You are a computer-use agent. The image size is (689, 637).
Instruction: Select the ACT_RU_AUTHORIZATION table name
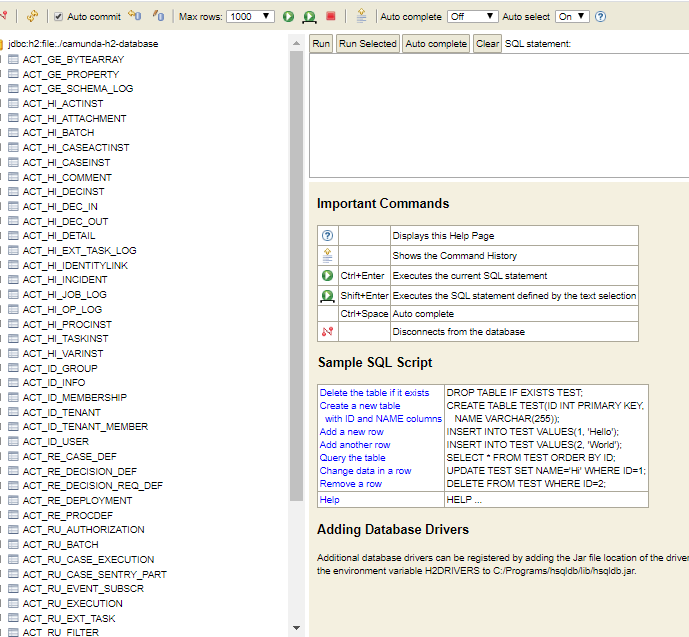[83, 529]
